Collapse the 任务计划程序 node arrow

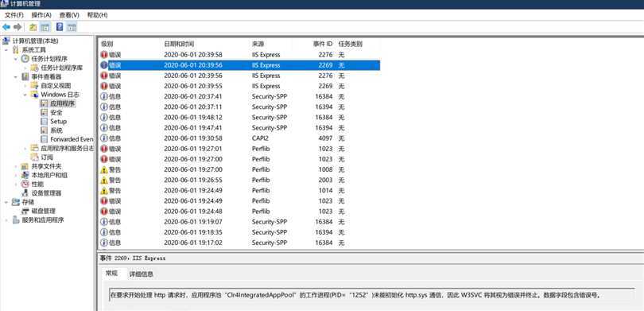[16, 59]
